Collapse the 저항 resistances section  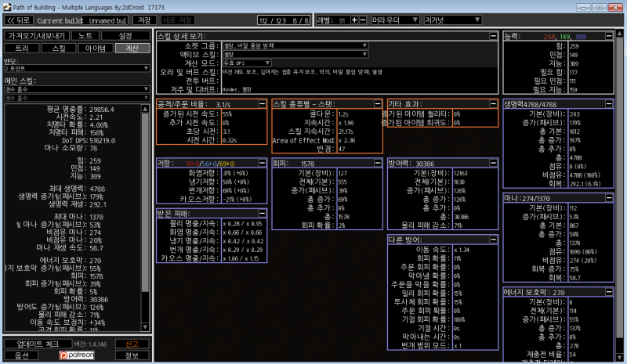(262, 163)
